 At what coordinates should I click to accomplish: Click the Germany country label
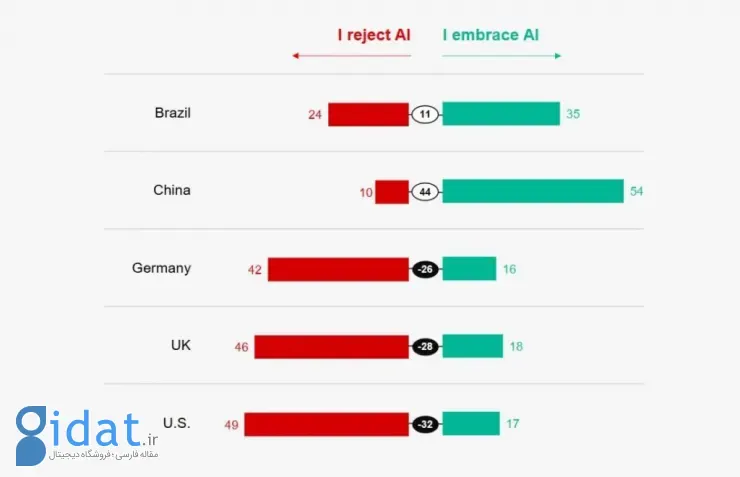pos(161,268)
